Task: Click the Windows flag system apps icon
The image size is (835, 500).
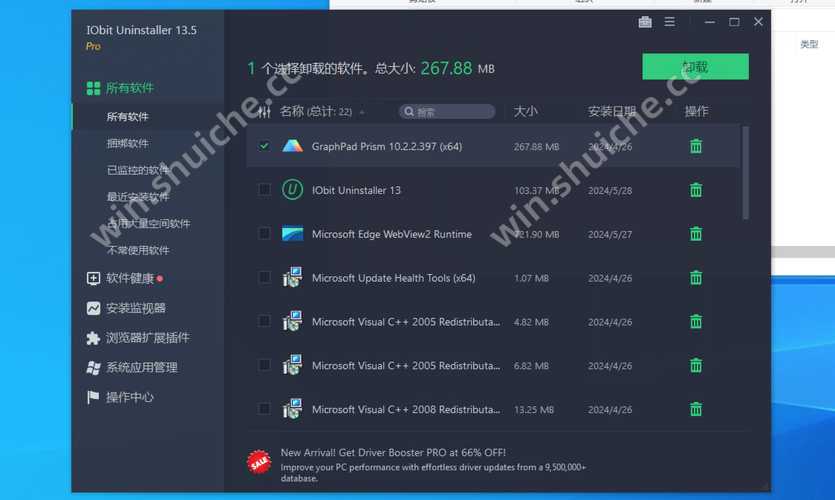Action: pos(93,367)
